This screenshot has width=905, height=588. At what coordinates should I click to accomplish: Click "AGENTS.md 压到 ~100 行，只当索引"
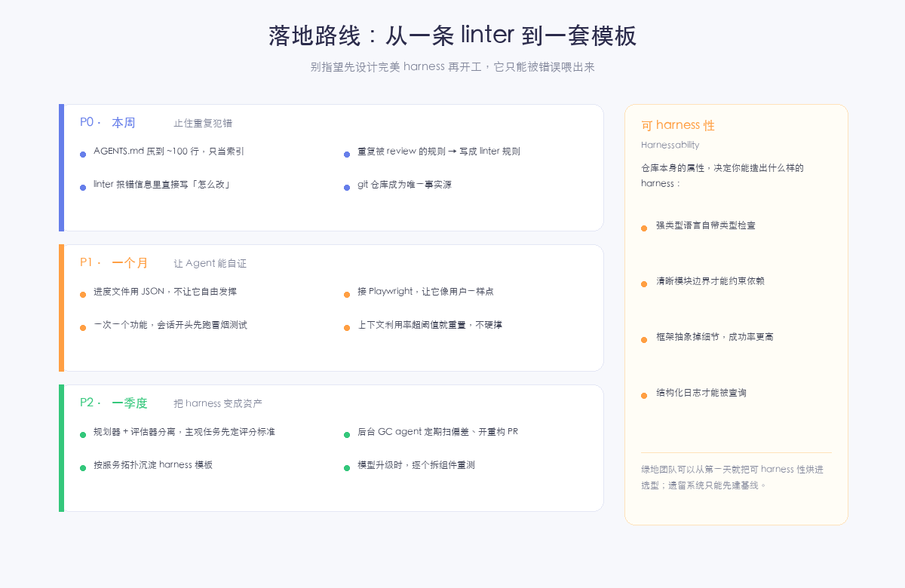169,152
